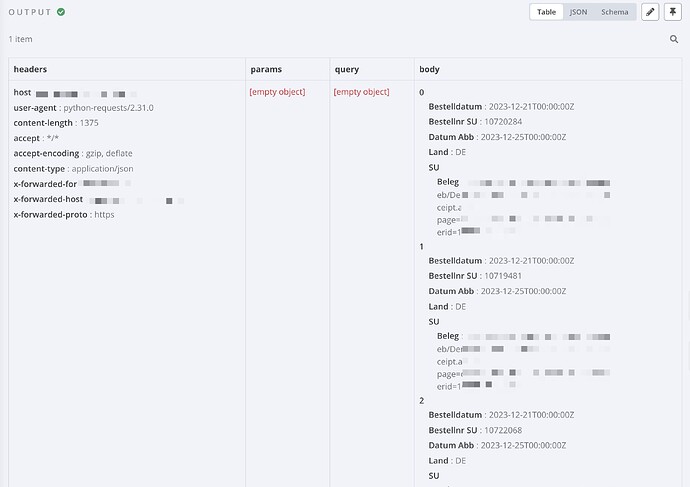Viewport: 690px width, 487px height.
Task: Select the accept */* header row
Action: tap(36, 138)
